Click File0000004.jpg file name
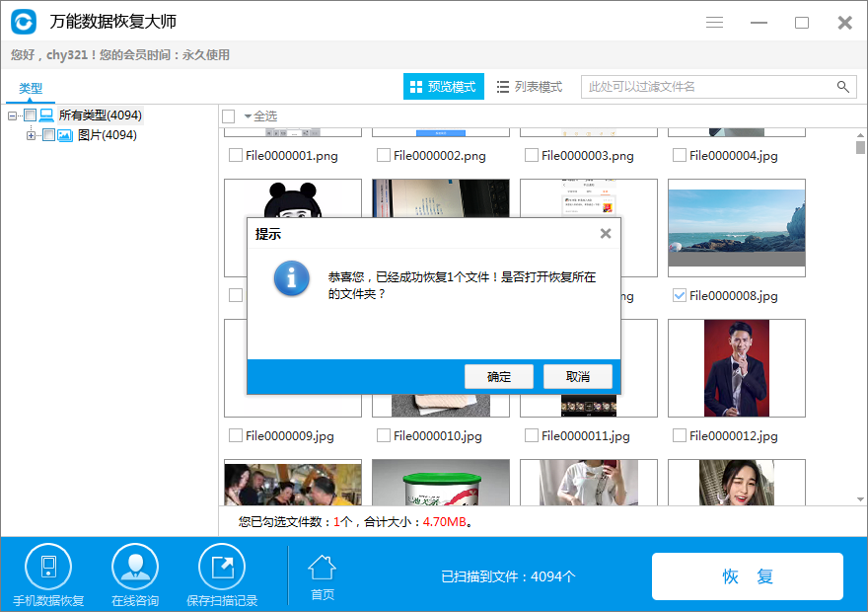The image size is (868, 612). [x=734, y=156]
